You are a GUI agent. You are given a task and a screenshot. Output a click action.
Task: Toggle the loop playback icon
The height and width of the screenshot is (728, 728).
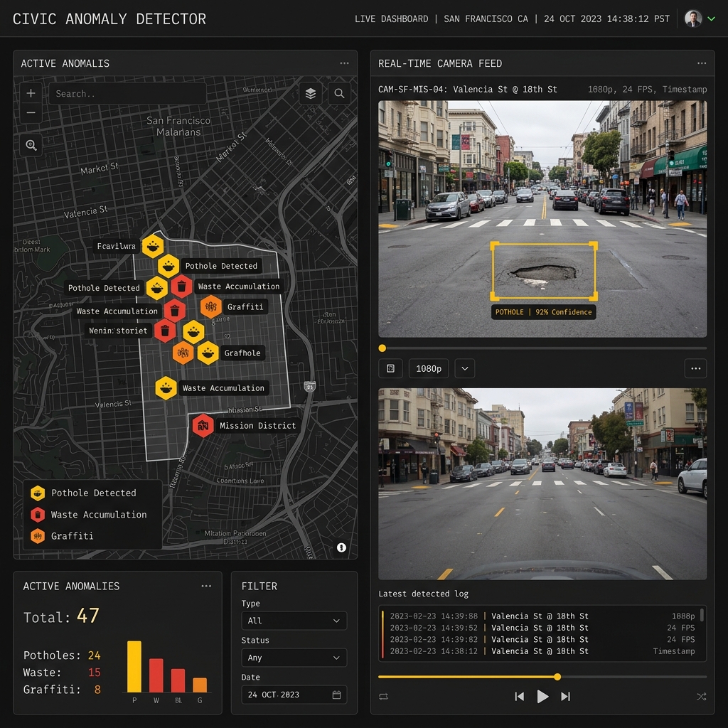[383, 697]
